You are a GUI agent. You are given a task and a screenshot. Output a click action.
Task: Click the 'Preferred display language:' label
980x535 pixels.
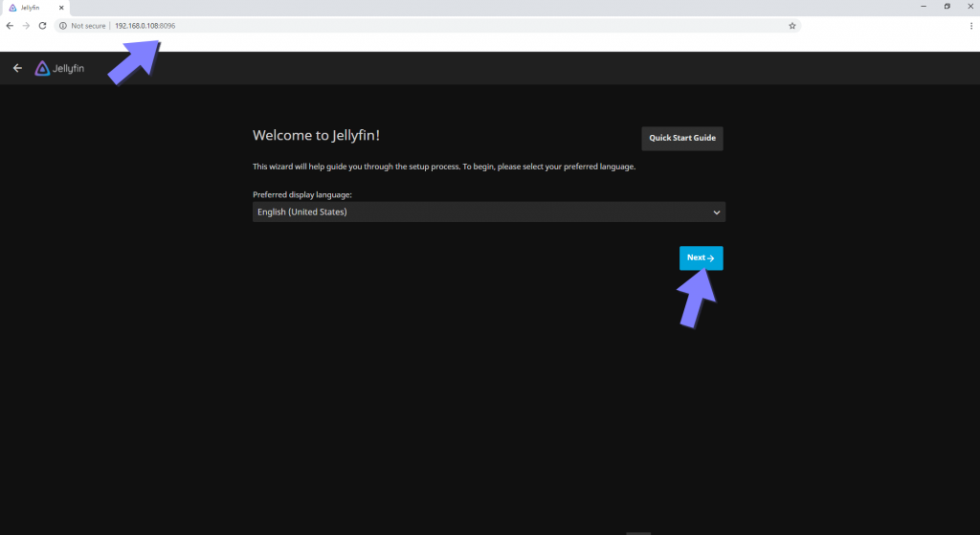301,195
